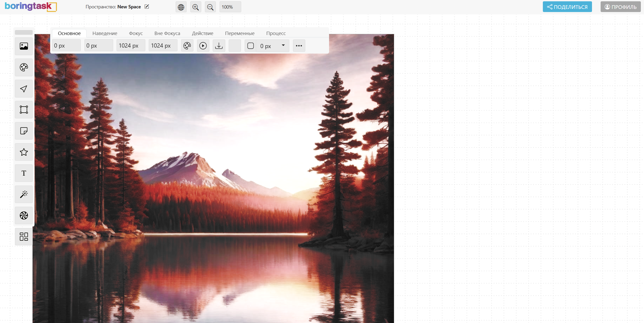
Task: Click the play circle button in toolbar
Action: [203, 46]
